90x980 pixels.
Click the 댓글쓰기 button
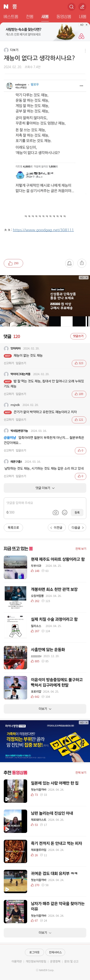pos(78,336)
